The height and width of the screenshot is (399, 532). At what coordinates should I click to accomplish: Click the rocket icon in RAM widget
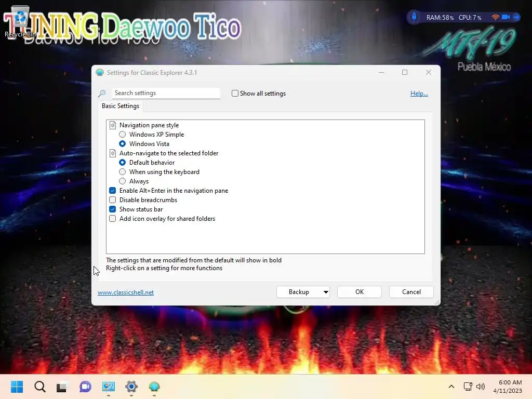tap(414, 17)
